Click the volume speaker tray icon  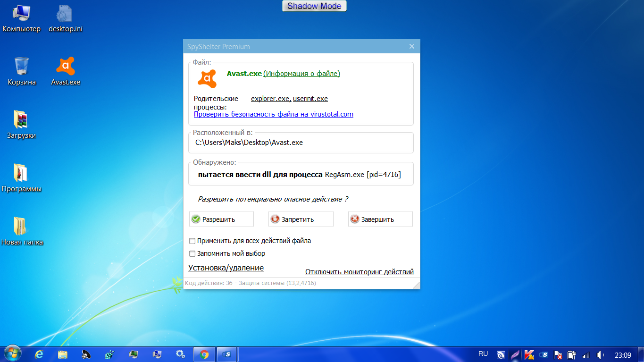point(601,354)
